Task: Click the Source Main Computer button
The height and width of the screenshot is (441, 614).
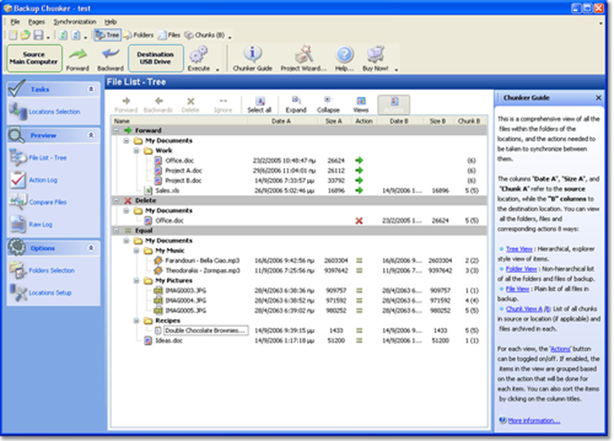Action: coord(34,58)
